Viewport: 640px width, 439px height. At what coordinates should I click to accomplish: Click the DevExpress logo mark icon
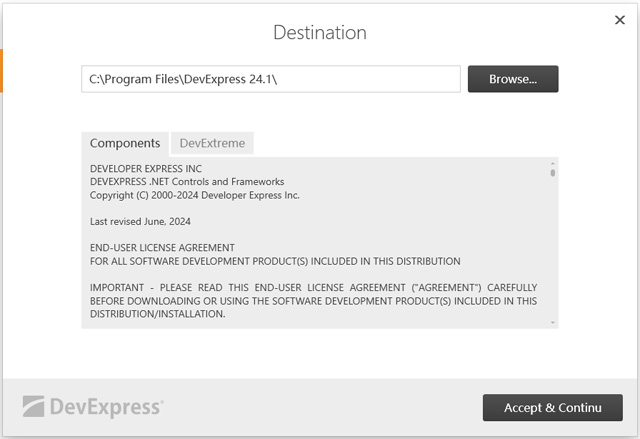(37, 407)
